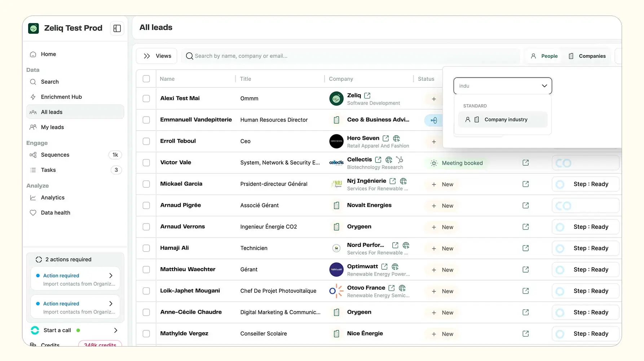Open external link icon for Nord Perfor...
This screenshot has height=361, width=644.
tap(395, 245)
